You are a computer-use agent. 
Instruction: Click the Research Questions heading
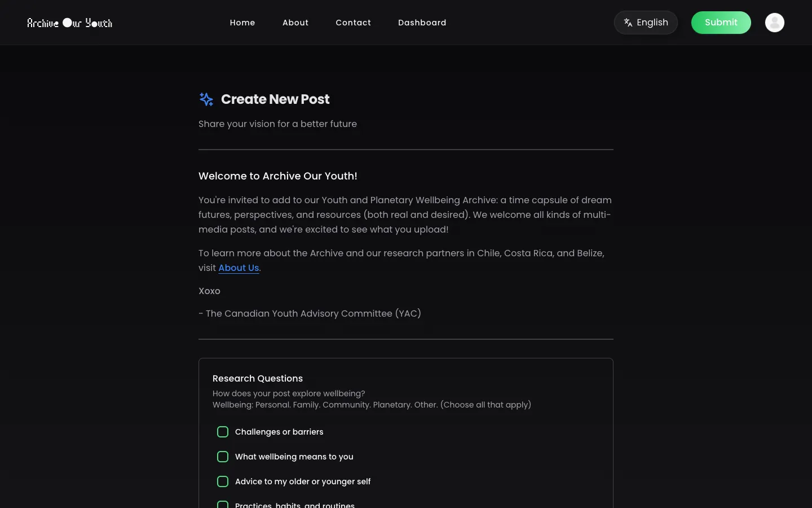(x=258, y=378)
